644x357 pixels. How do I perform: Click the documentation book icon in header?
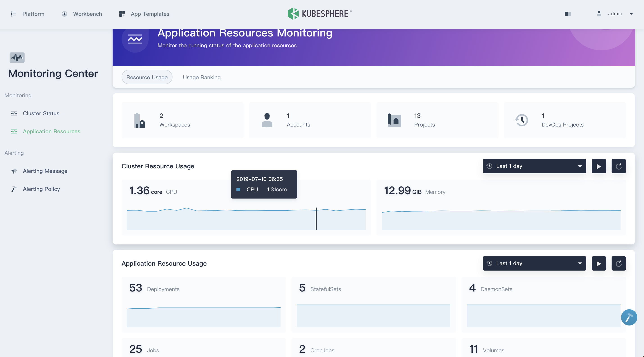(567, 14)
